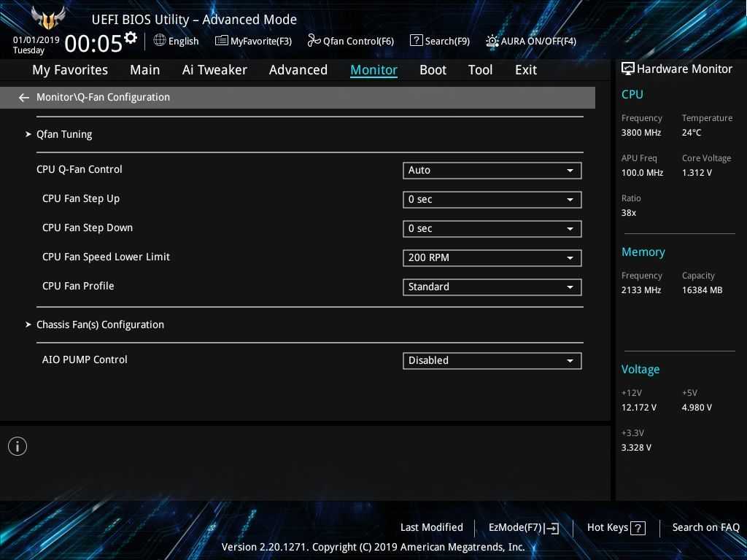
Task: Open the CPU Q-Fan Control dropdown
Action: 492,171
